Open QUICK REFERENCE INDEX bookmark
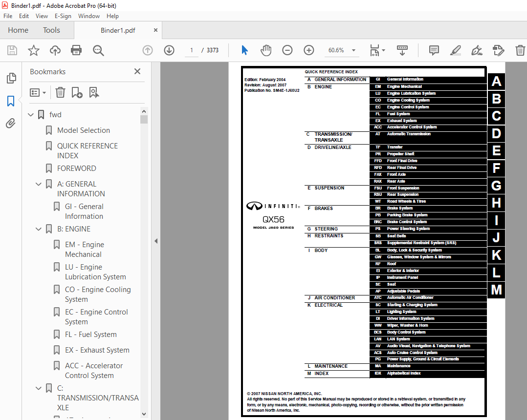 (x=88, y=151)
